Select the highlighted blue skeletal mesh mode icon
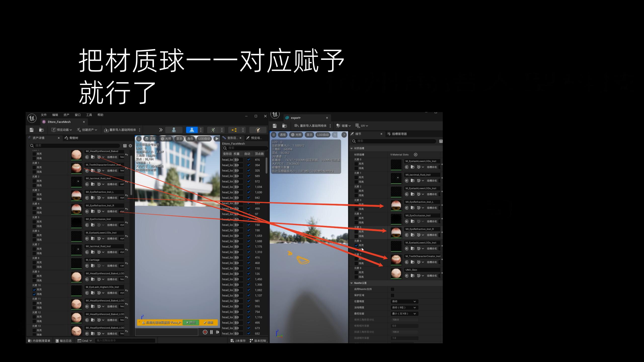The image size is (644, 362). 192,130
